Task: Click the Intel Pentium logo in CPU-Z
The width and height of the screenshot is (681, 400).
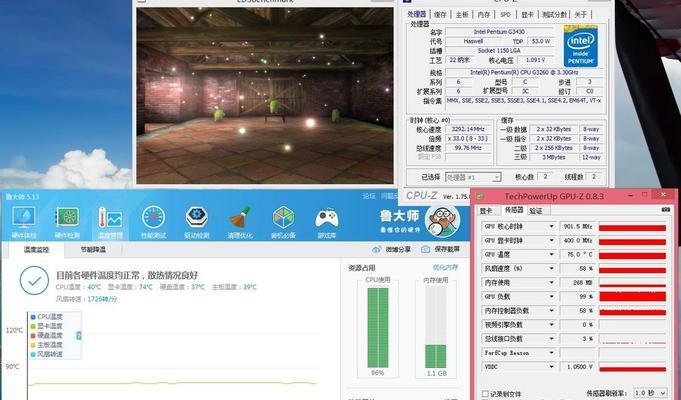Action: coord(581,46)
